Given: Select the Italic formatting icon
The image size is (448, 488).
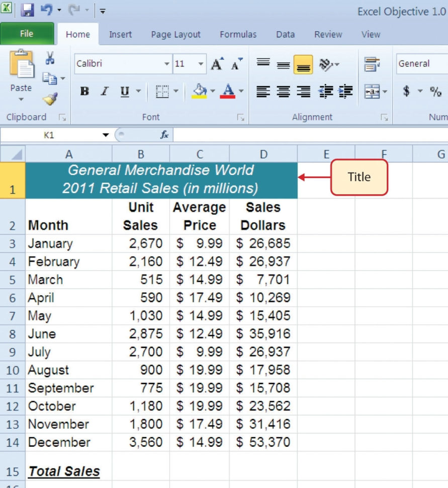Looking at the screenshot, I should [104, 91].
